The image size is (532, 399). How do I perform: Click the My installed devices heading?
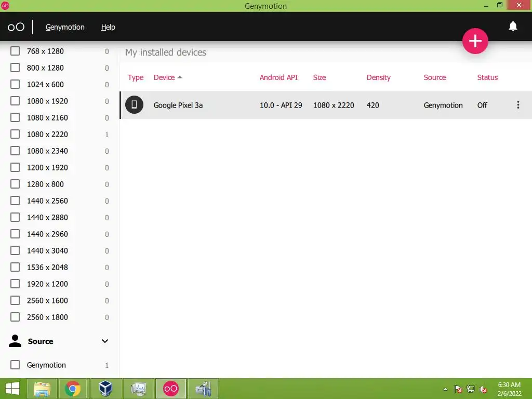click(166, 52)
